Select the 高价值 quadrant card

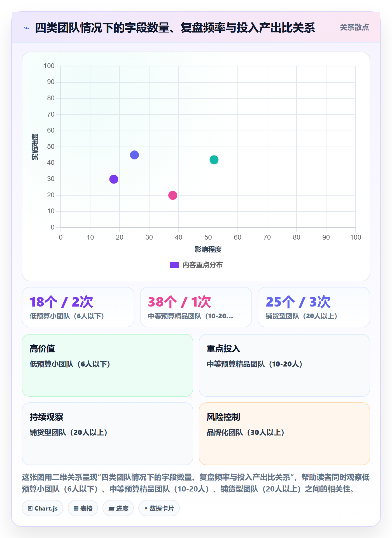pyautogui.click(x=108, y=365)
